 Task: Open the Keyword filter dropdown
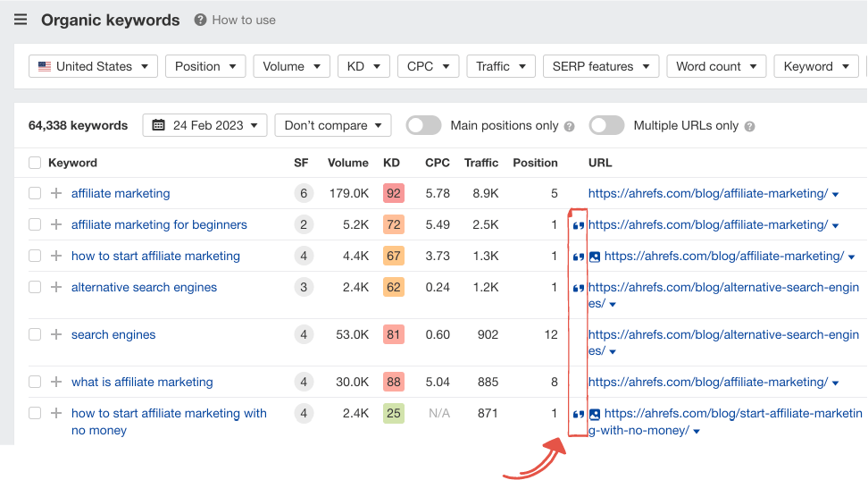click(816, 66)
